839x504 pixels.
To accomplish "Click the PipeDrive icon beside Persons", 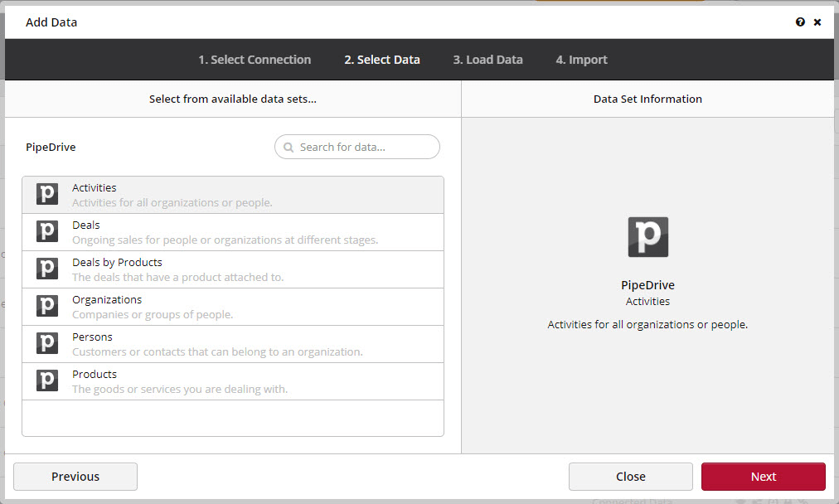I will tap(47, 343).
